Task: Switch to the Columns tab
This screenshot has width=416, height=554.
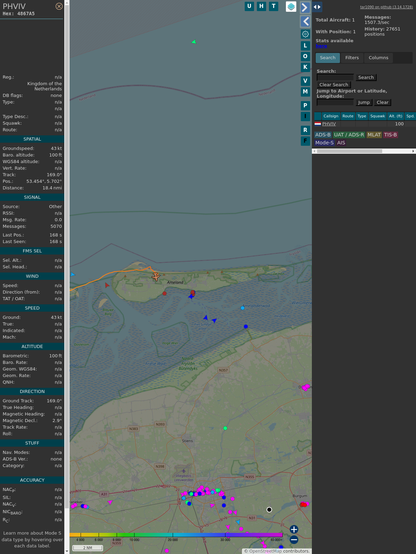Action: click(x=378, y=58)
